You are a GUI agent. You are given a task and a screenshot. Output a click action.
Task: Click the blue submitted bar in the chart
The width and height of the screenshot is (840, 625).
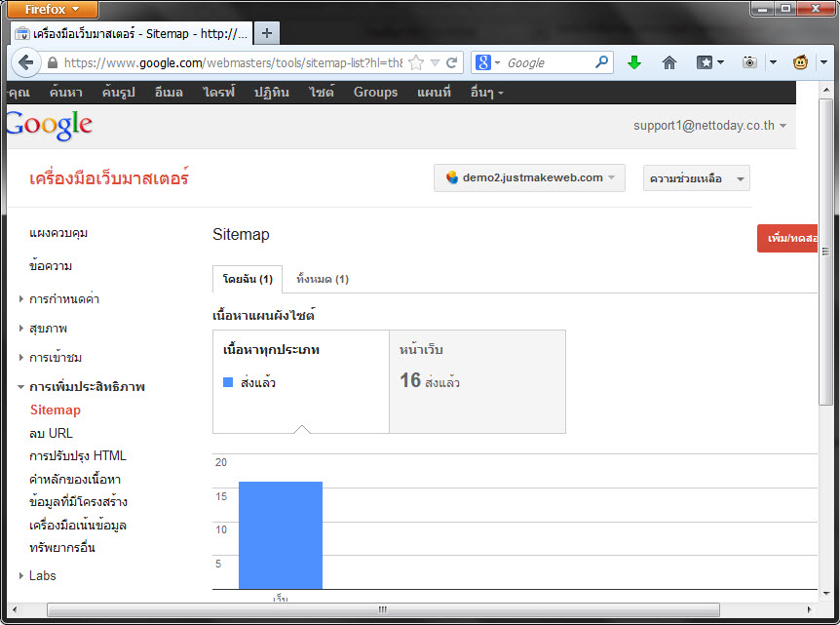(281, 535)
